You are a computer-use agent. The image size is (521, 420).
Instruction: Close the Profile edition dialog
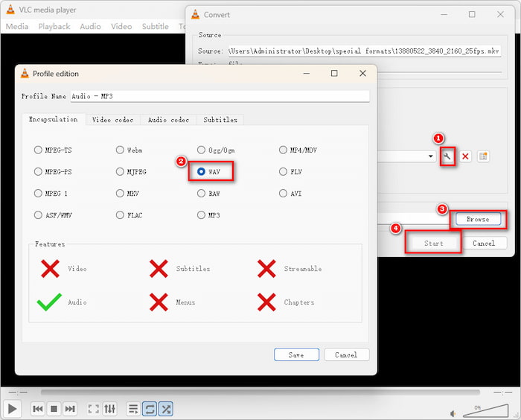pos(363,73)
